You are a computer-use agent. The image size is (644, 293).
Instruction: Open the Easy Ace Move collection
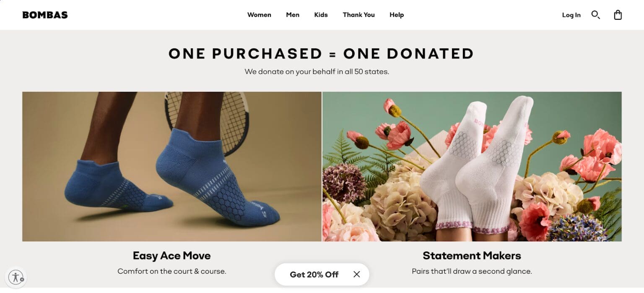coord(171,255)
